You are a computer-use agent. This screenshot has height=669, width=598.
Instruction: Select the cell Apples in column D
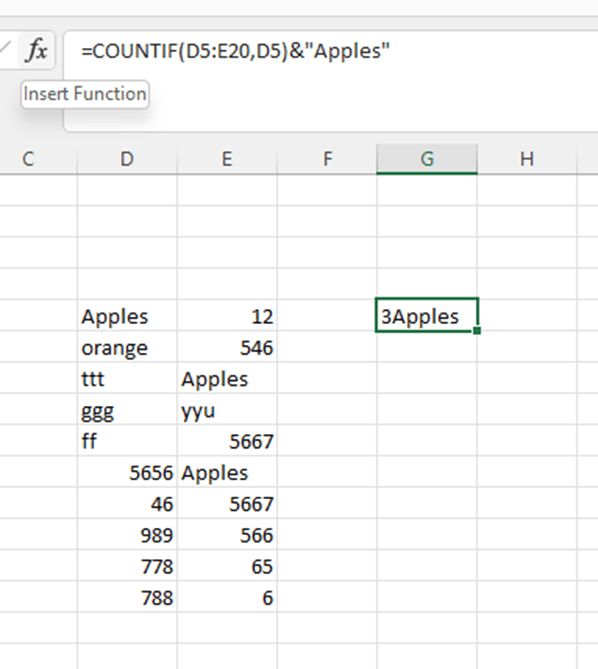[x=127, y=315]
